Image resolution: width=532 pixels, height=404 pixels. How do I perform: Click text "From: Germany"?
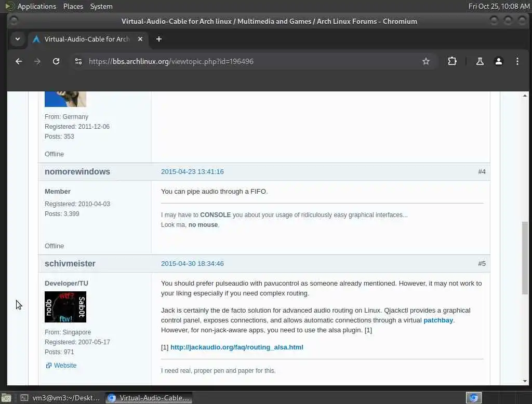(x=66, y=117)
